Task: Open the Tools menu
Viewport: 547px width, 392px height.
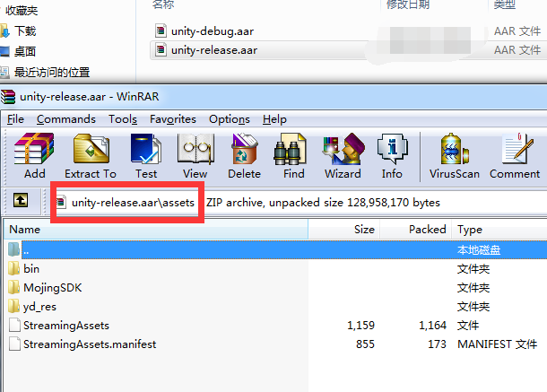Action: pos(123,119)
